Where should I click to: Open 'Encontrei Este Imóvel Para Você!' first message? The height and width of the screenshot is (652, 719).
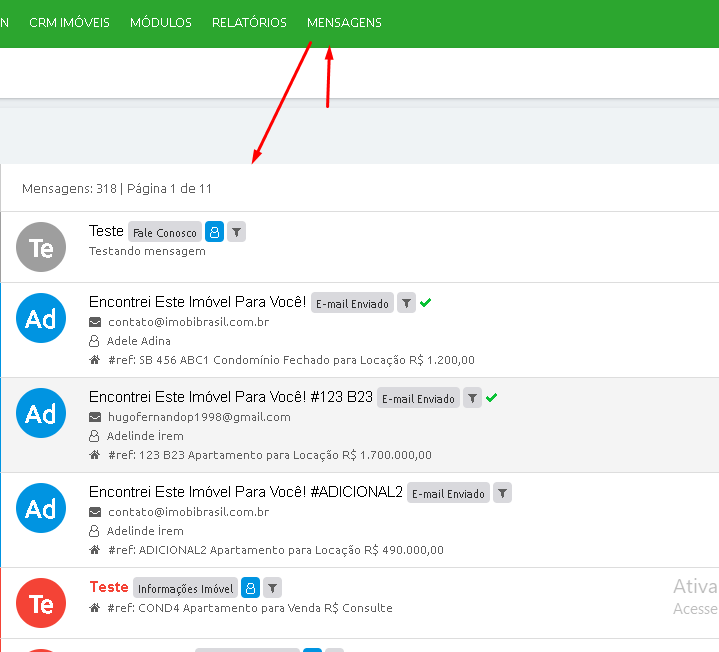198,302
